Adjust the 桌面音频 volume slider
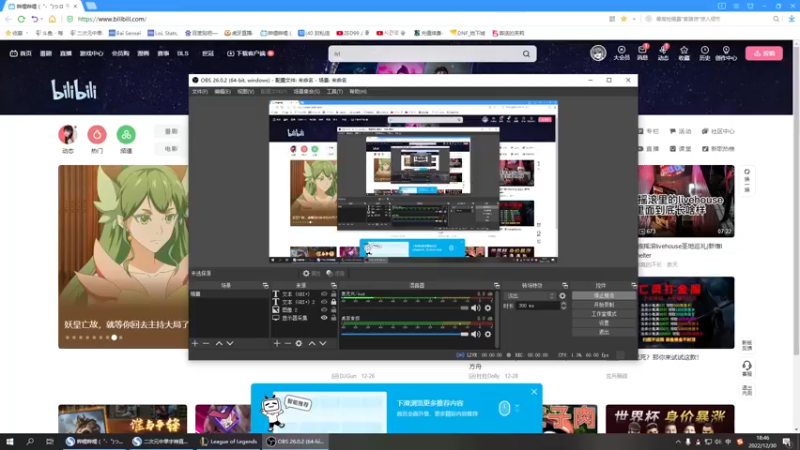This screenshot has width=800, height=450. click(x=405, y=334)
